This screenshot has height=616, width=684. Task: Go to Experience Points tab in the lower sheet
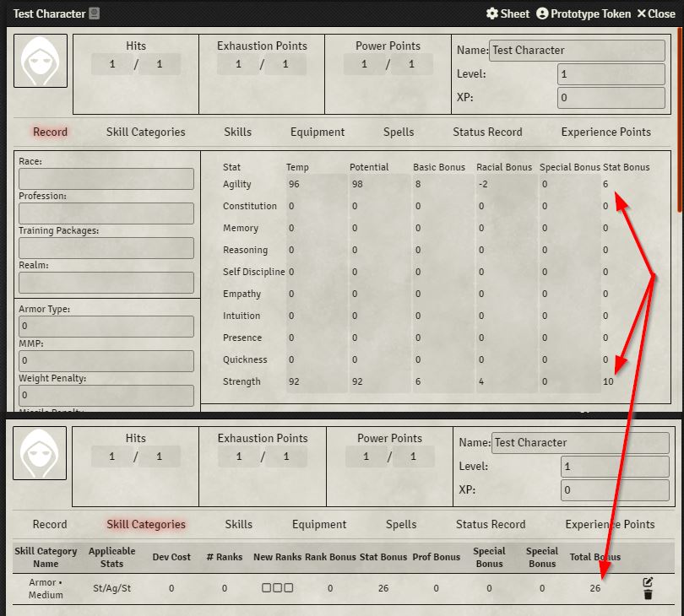(x=610, y=524)
